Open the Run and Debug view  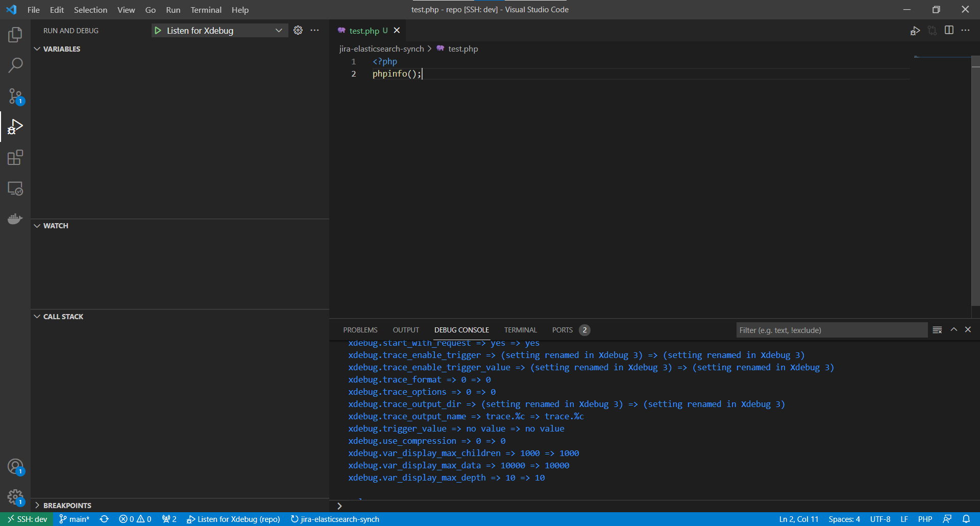[15, 127]
